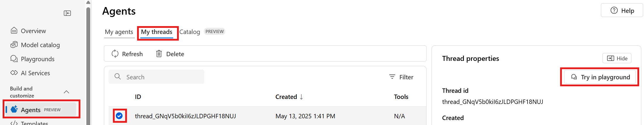Collapse the left navigation sidebar icon

click(x=67, y=13)
